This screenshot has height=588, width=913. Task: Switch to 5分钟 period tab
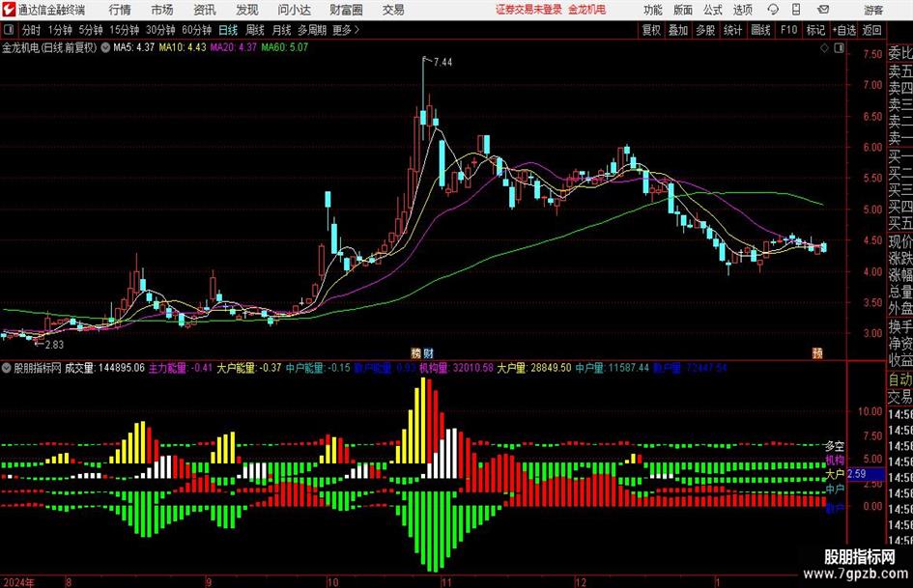click(x=91, y=30)
